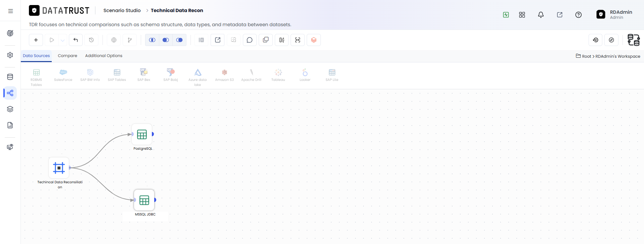Run the scenario with the play button
The image size is (644, 244).
tap(52, 40)
